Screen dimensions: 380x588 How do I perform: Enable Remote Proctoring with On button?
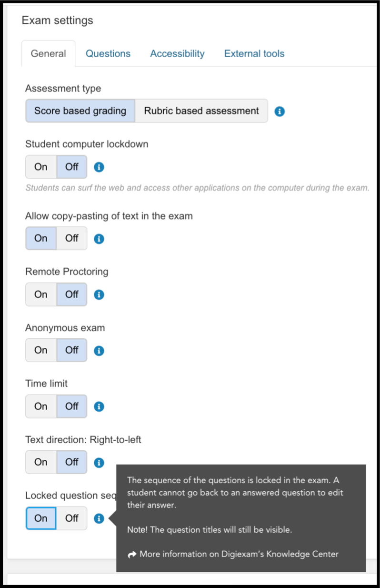point(41,294)
